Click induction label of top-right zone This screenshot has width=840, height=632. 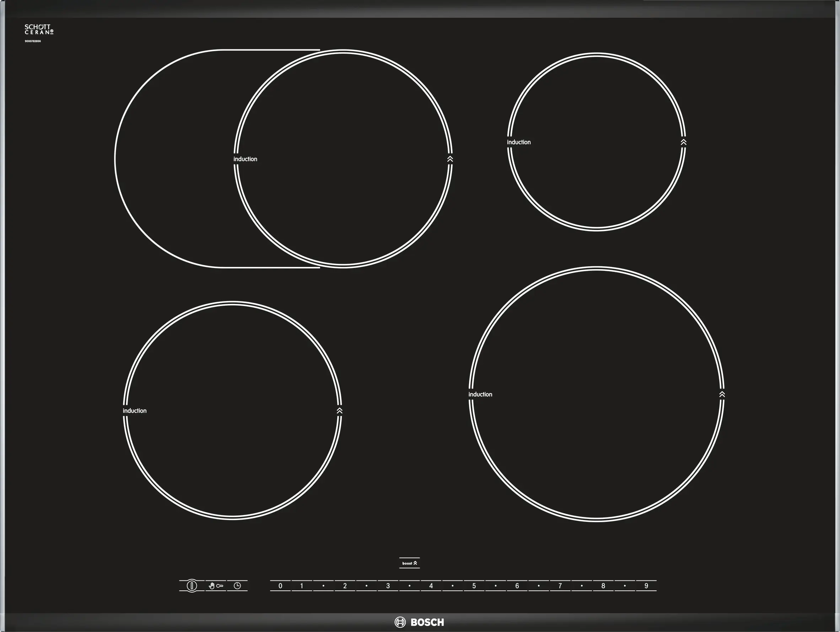[x=519, y=142]
